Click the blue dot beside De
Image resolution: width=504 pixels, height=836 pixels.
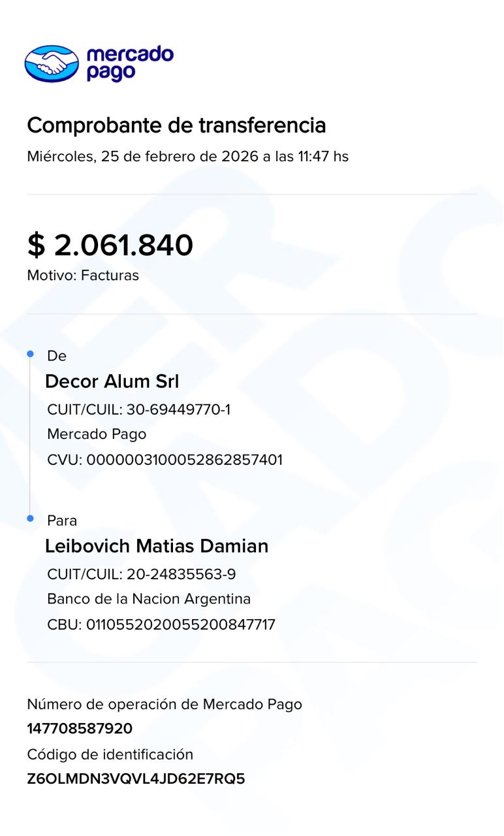click(x=30, y=354)
